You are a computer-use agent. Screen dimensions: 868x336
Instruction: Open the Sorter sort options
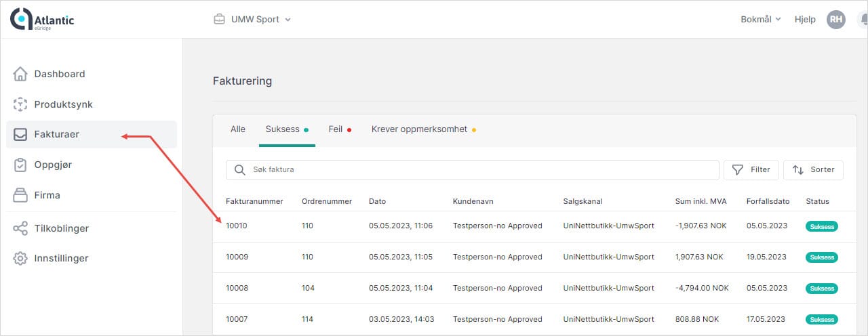point(813,170)
